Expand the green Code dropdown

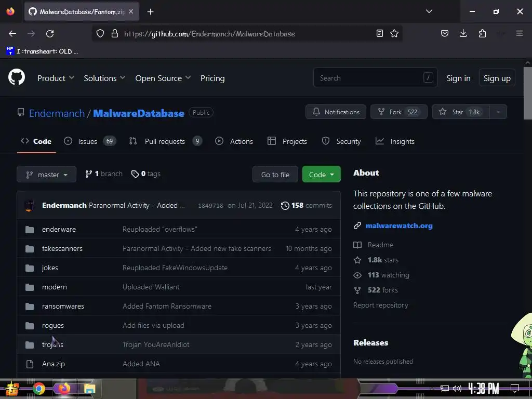click(321, 175)
